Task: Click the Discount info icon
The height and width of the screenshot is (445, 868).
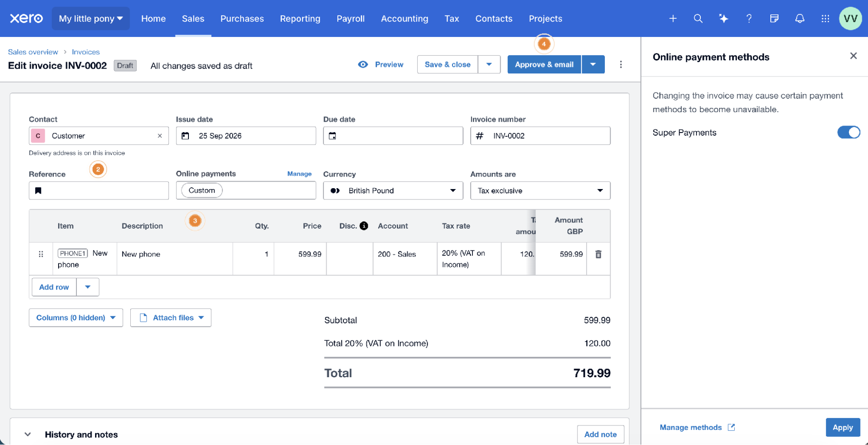Action: 364,226
